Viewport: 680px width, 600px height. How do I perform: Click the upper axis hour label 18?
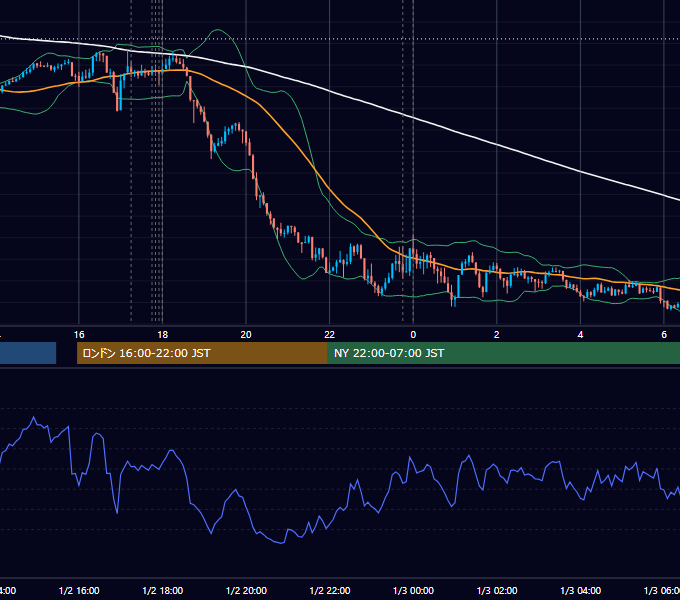163,335
